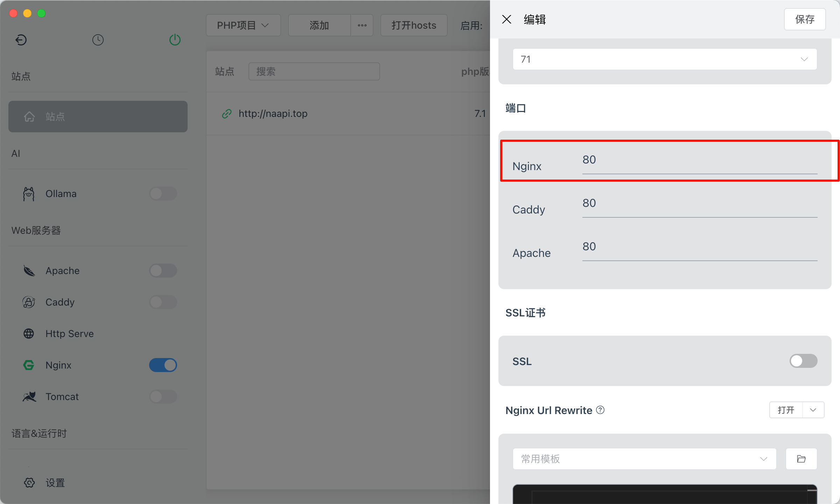
Task: Toggle the Caddy service switch
Action: click(163, 302)
